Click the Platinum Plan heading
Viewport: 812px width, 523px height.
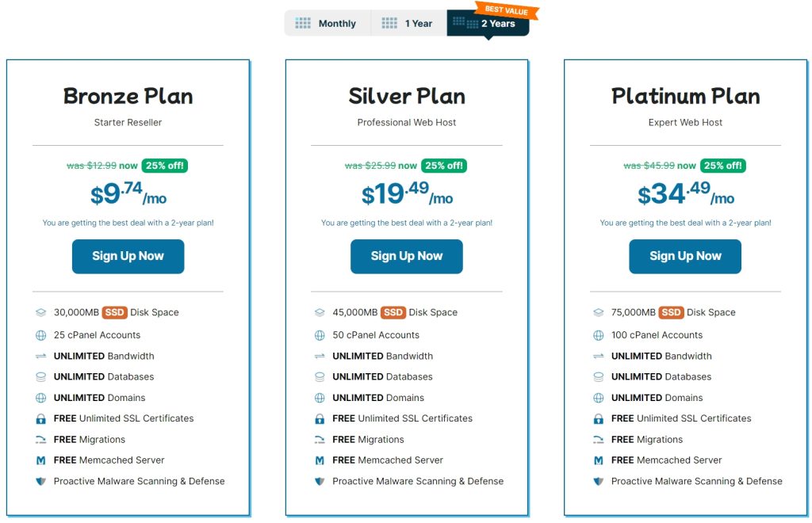click(x=686, y=97)
